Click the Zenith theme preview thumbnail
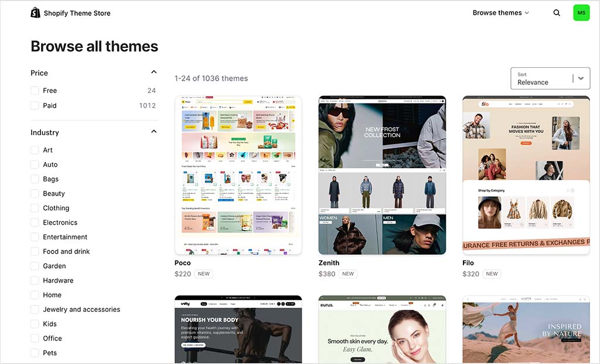600x364 pixels. point(382,174)
